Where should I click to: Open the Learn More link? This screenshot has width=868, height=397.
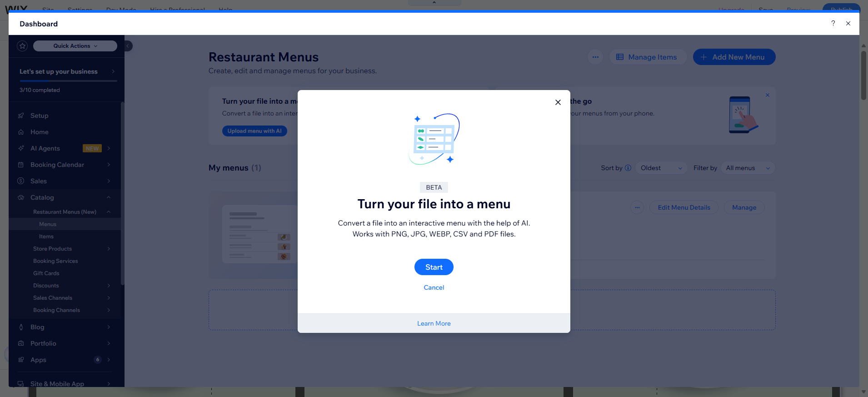pos(434,323)
